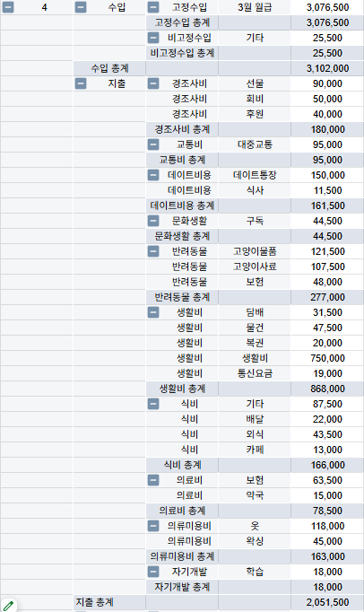Click the 생활비 총계 label
This screenshot has height=612, width=364.
pos(182,389)
